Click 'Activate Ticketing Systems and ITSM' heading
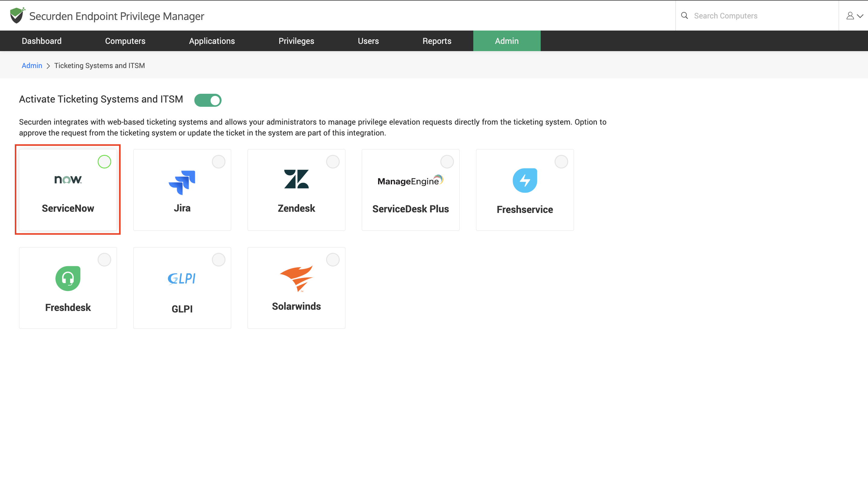Image resolution: width=868 pixels, height=490 pixels. [x=101, y=99]
